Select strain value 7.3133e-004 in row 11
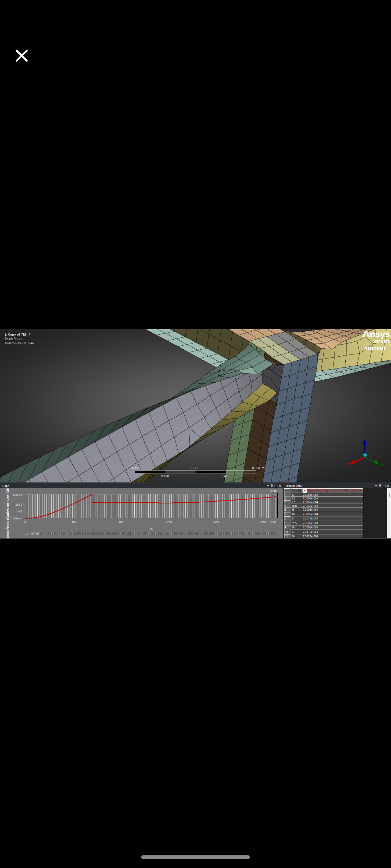Screen dimensions: 391x868 (x=333, y=536)
